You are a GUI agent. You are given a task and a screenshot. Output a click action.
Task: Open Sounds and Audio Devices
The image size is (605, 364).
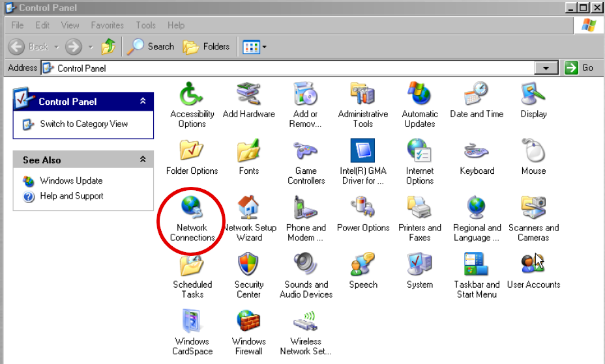click(306, 266)
